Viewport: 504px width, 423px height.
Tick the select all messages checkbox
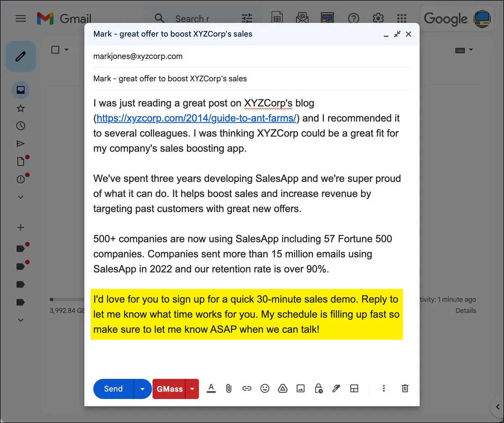[x=55, y=50]
